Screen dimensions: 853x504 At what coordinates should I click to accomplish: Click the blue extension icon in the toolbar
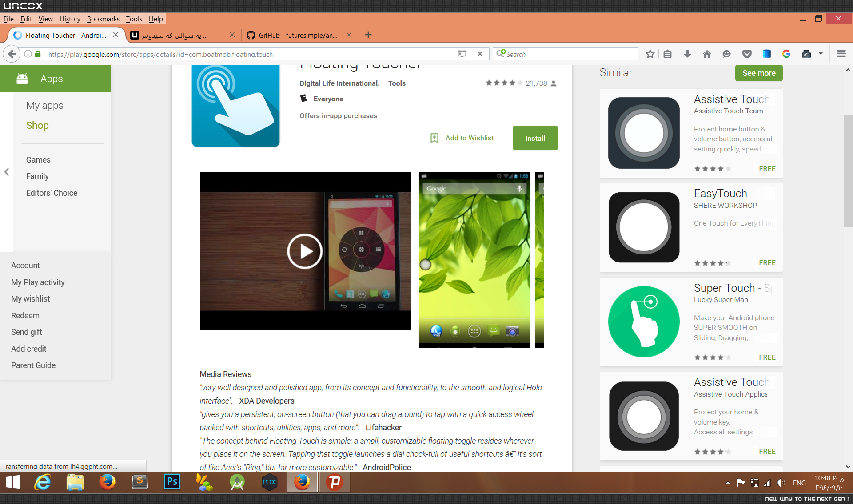pyautogui.click(x=767, y=54)
